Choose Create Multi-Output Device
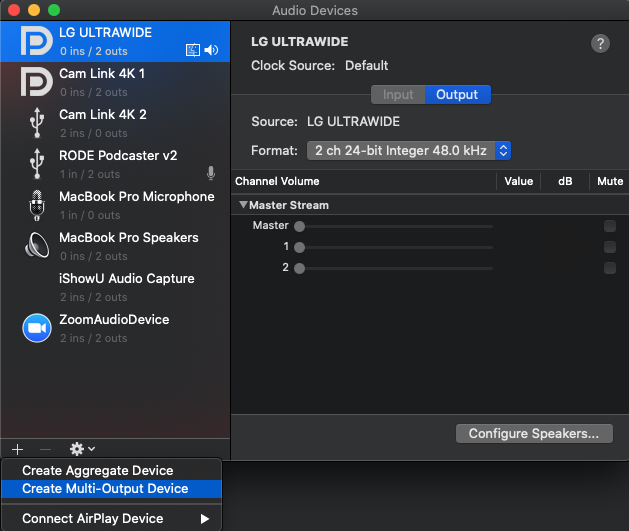 (x=111, y=488)
